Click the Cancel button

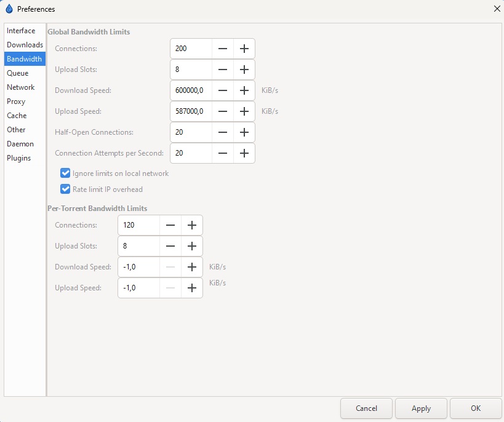tap(366, 408)
